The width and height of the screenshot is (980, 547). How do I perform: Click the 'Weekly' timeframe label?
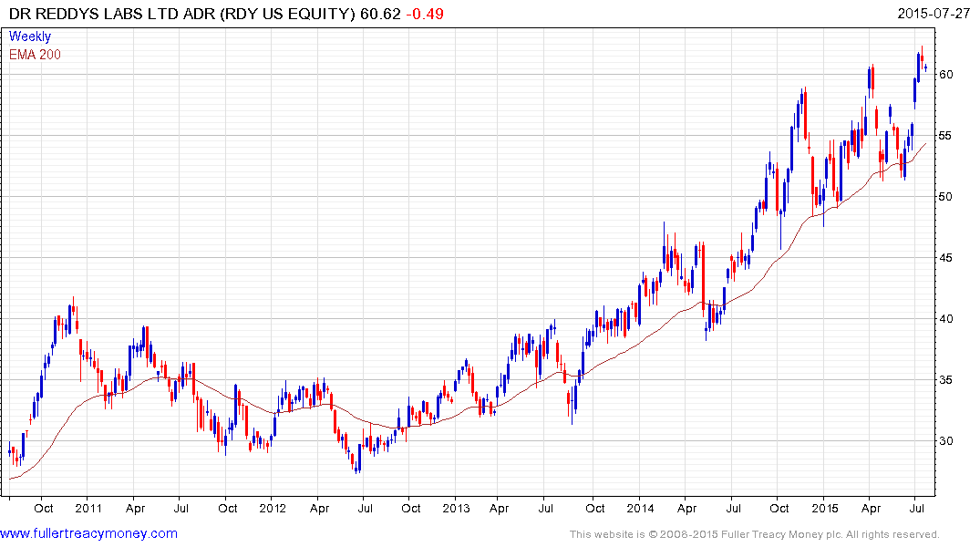coord(30,36)
